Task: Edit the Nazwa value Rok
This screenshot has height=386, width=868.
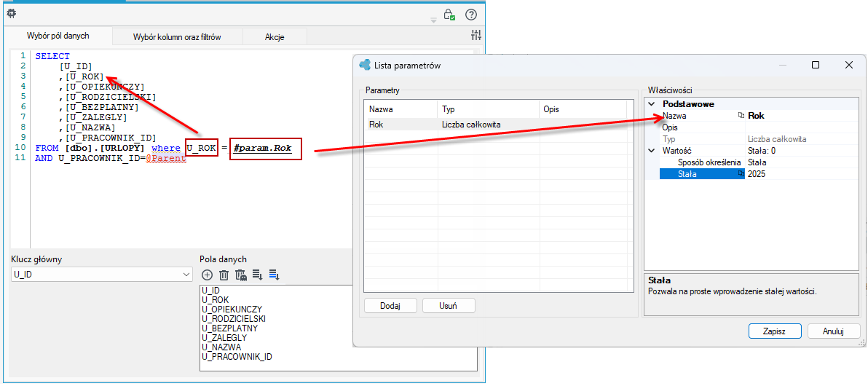Action: coord(802,117)
